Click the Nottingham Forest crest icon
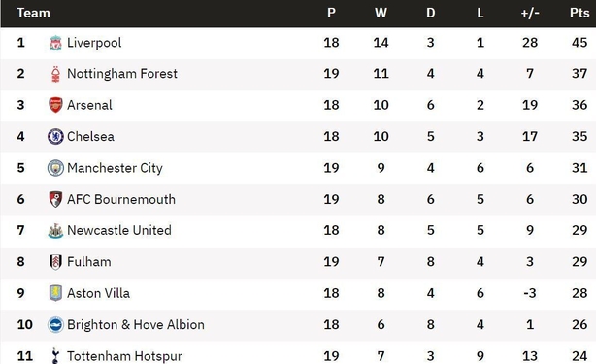 (x=55, y=74)
